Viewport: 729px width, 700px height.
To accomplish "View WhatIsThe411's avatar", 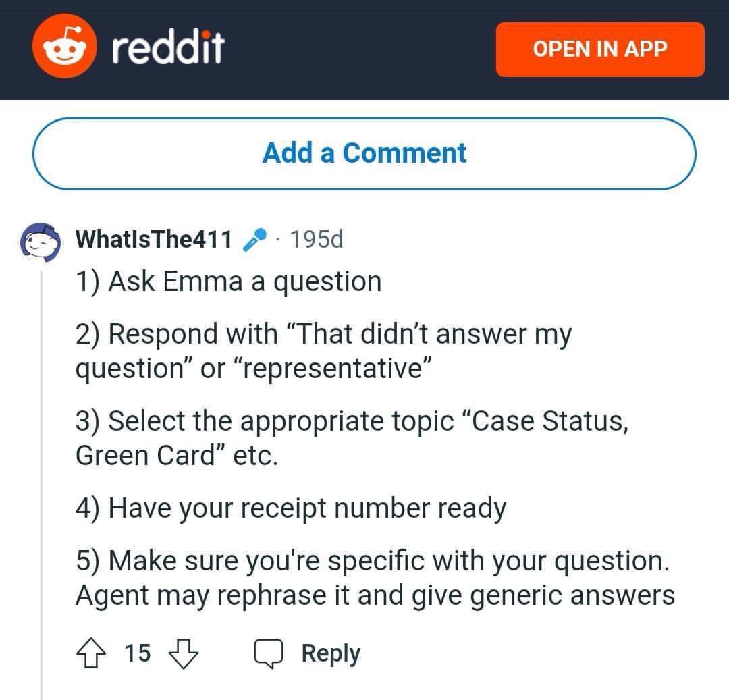I will (40, 242).
